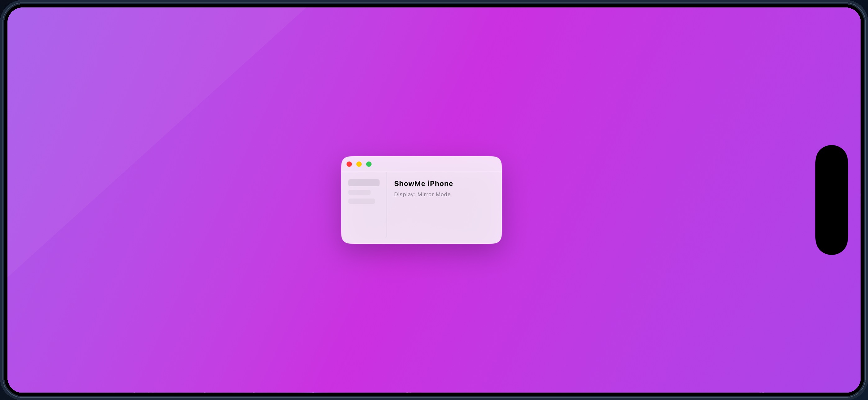Select the "ShowMe iPhone" title text
Screen dimensions: 868x400
(x=423, y=184)
